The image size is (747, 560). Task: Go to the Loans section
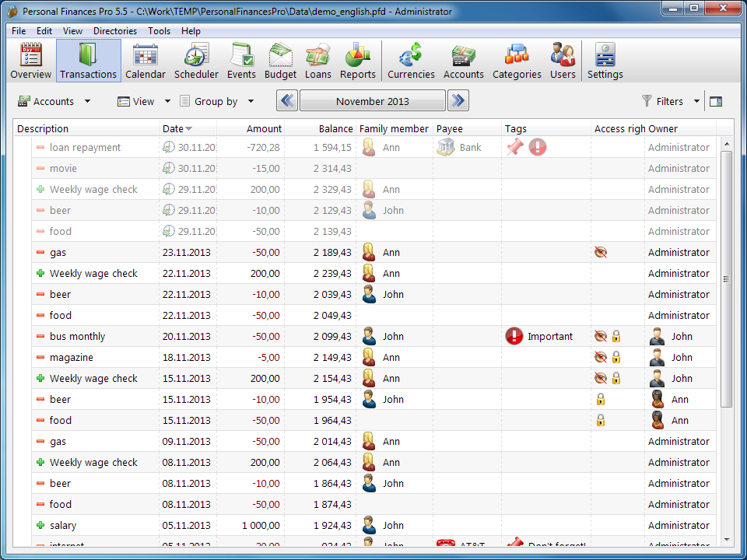point(317,61)
